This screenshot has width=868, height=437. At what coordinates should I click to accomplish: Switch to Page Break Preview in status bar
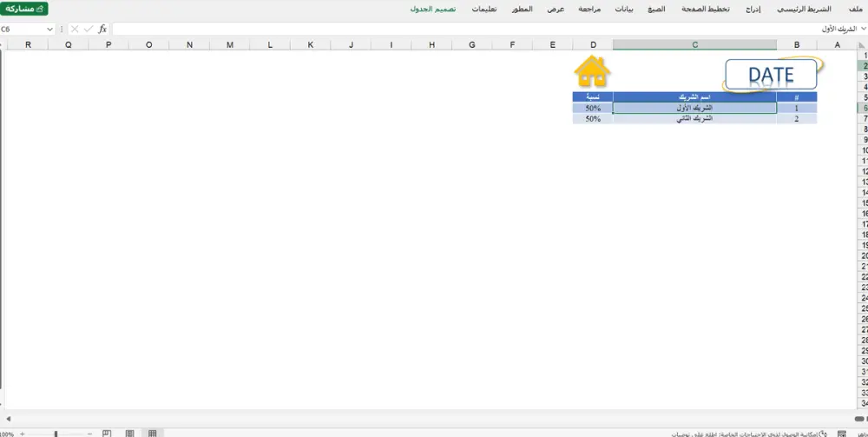click(x=107, y=434)
